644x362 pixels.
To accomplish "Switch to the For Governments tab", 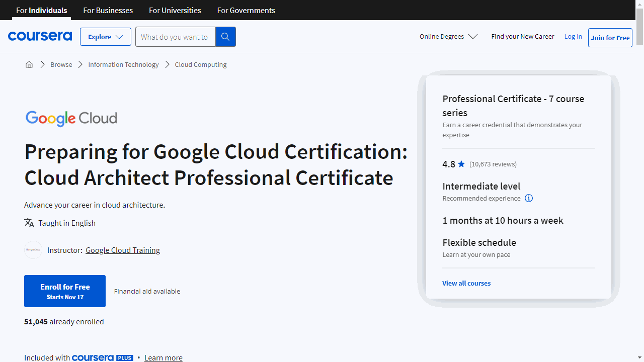I will (x=246, y=10).
